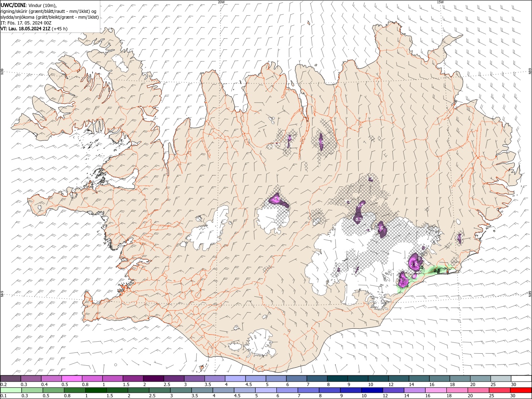Pick the light grey 25 snow swatch

(x=500, y=379)
